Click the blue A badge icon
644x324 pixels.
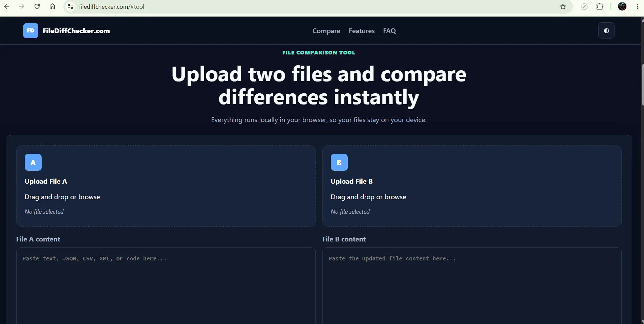33,162
